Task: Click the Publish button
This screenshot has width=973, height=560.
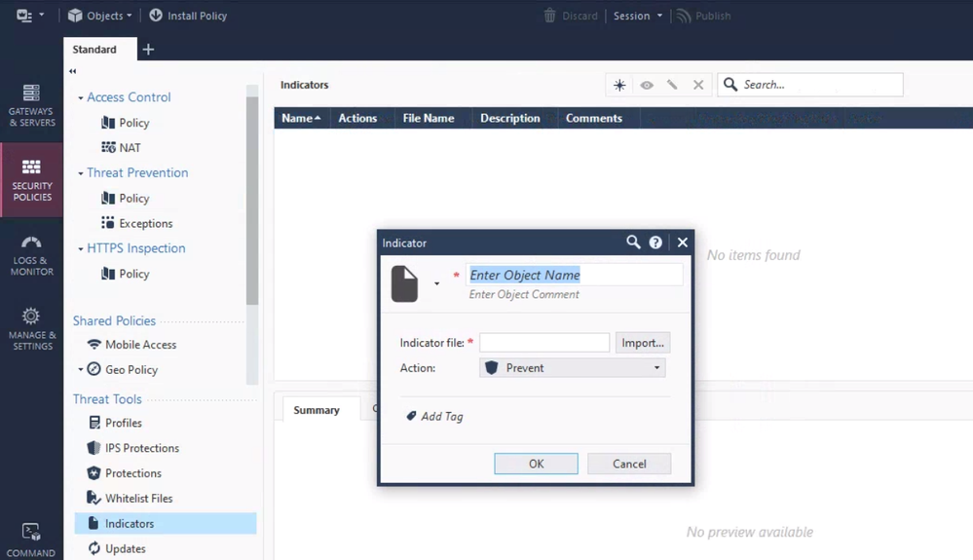Action: tap(703, 16)
